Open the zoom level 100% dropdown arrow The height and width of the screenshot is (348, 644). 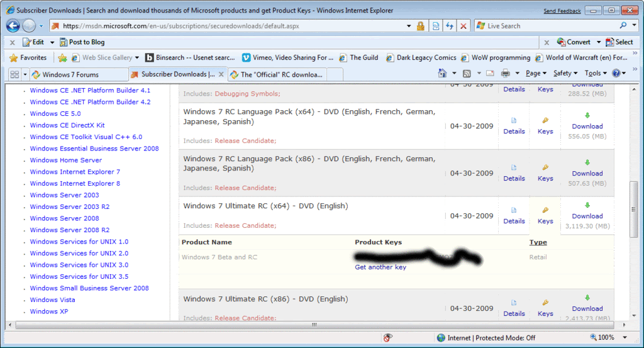625,338
